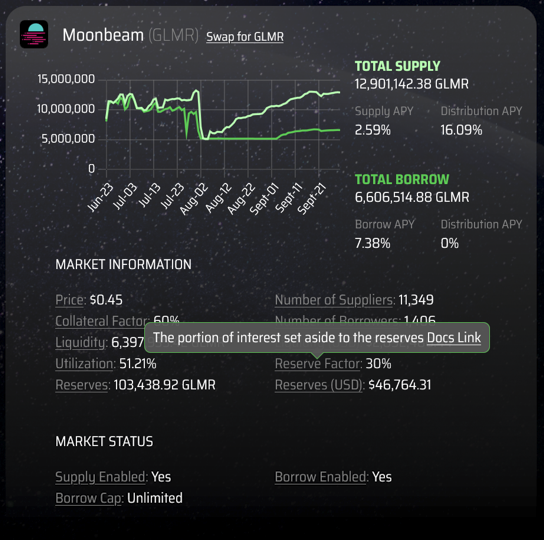
Task: Click the Reserves (USD) label
Action: [x=319, y=385]
